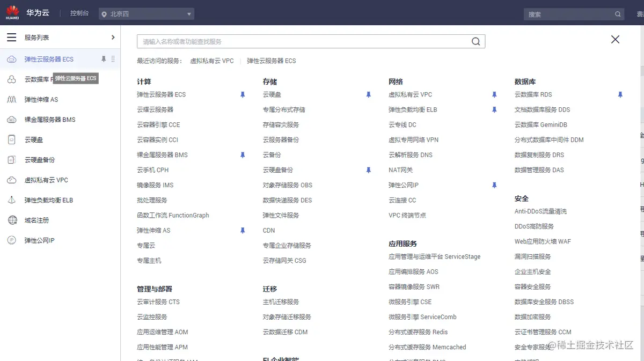This screenshot has width=644, height=361.
Task: Select 弹性负载均衡 ELB in the sidebar
Action: 48,200
